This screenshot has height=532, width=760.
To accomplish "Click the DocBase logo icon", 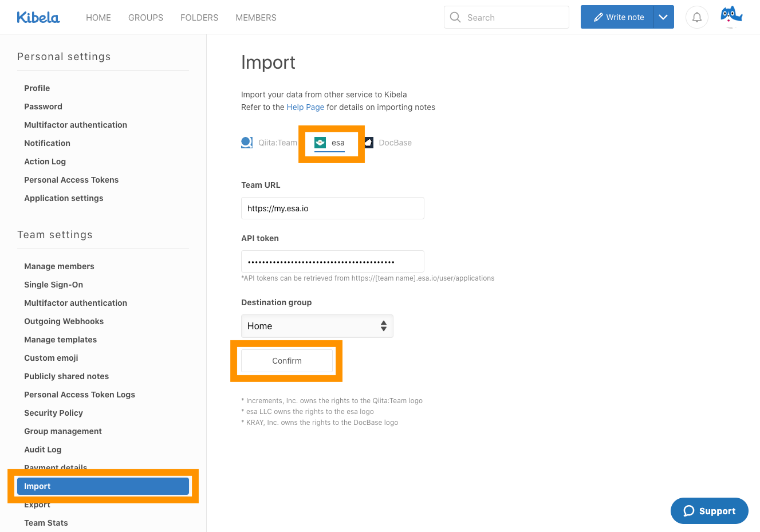I will [x=369, y=143].
